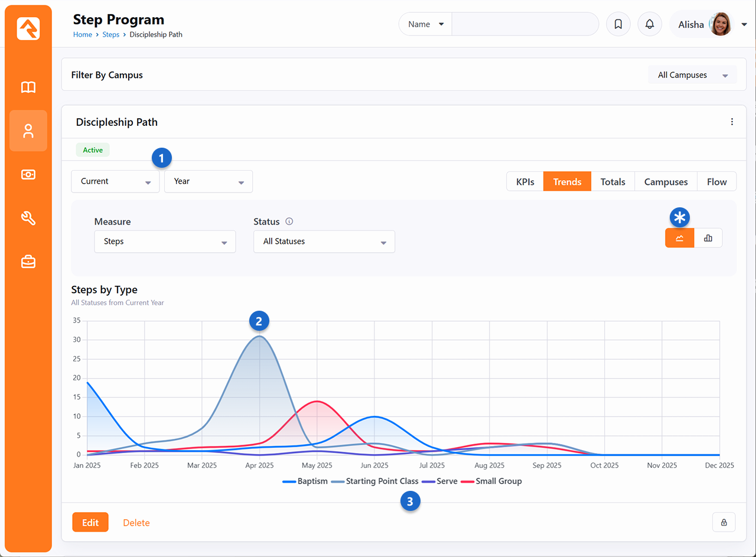The image size is (756, 557).
Task: Open the book icon in sidebar
Action: click(x=28, y=87)
